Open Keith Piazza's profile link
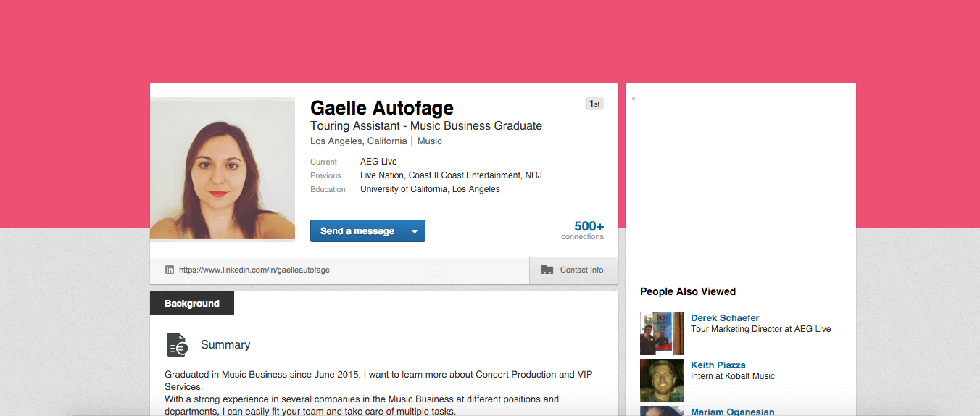This screenshot has height=416, width=980. click(x=718, y=365)
